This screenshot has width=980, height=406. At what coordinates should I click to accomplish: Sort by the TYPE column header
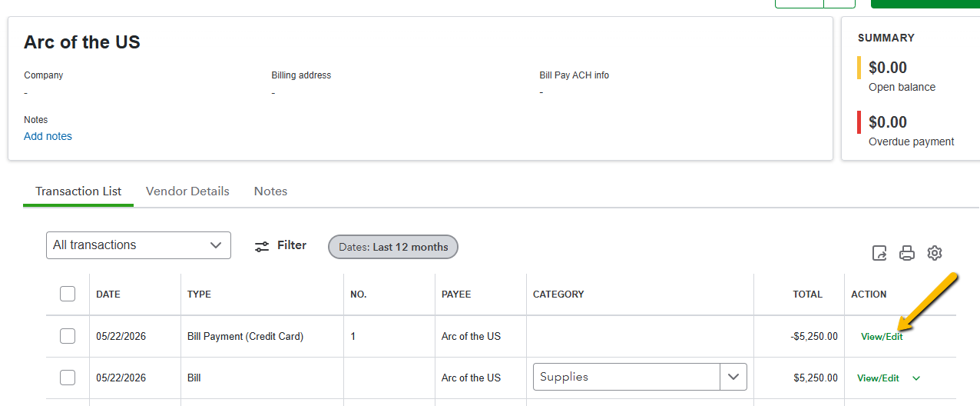[x=199, y=295]
